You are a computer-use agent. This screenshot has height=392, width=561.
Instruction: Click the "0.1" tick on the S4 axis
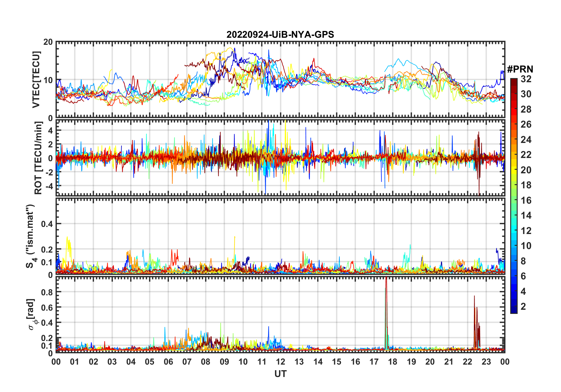[47, 262]
